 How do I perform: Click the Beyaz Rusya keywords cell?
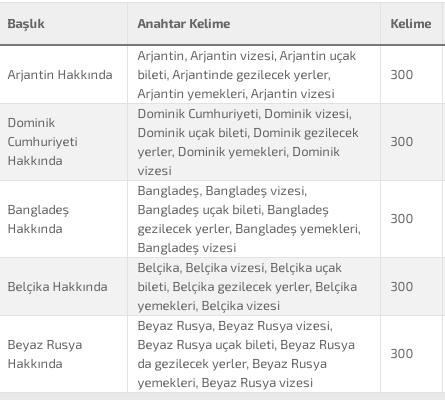(x=254, y=354)
